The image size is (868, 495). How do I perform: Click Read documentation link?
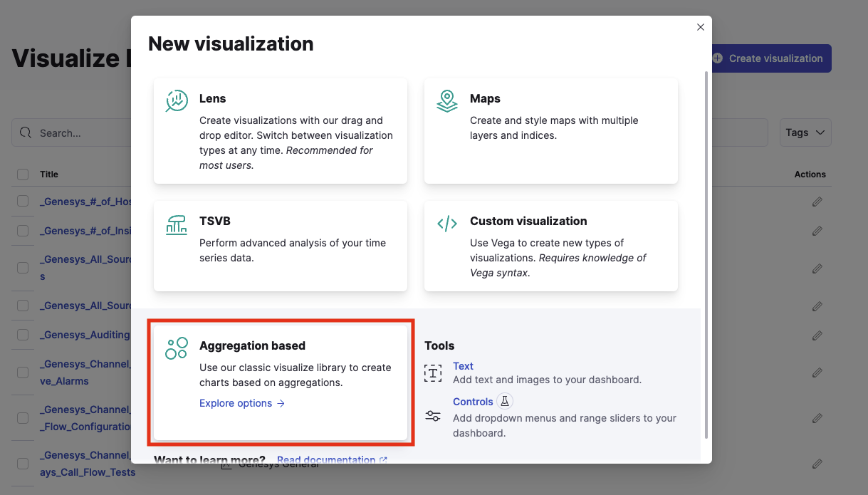[x=332, y=459]
